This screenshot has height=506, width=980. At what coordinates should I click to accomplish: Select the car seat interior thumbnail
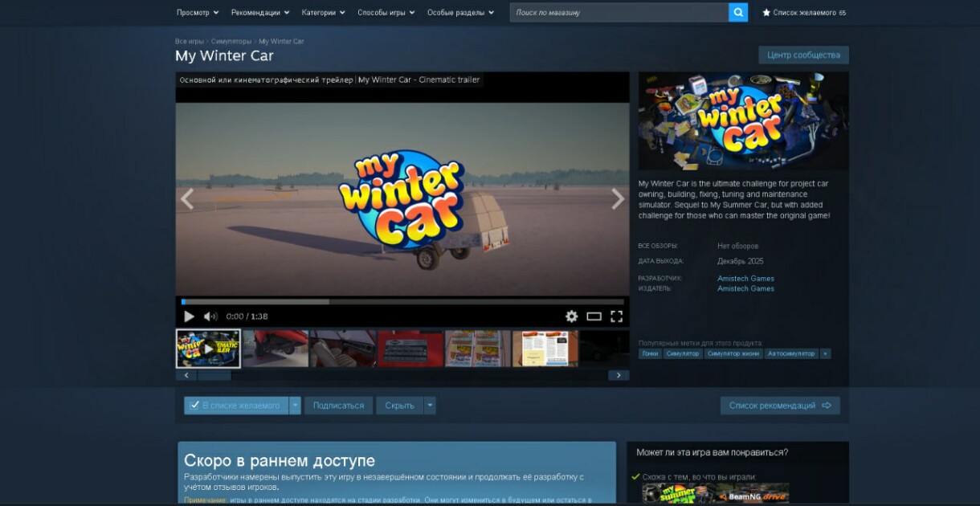(343, 349)
